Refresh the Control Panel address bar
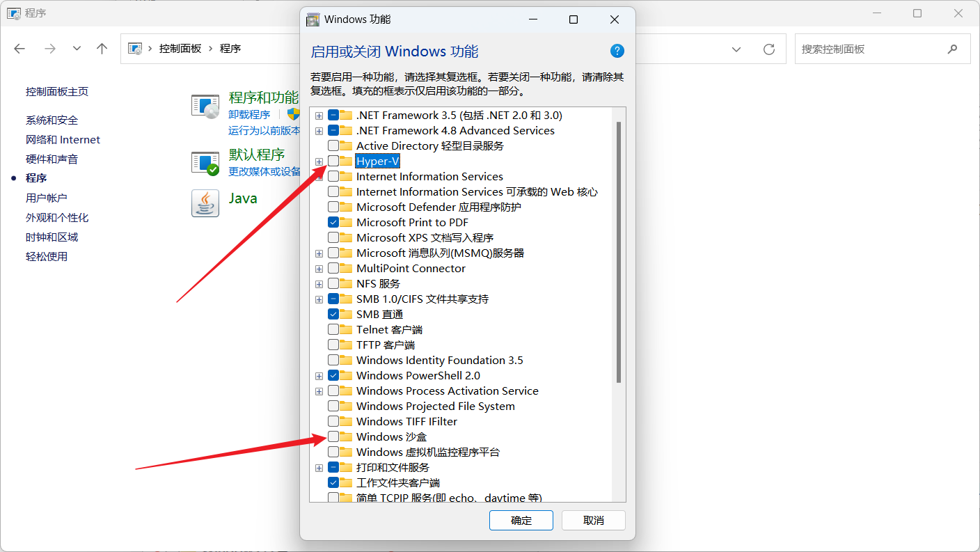The width and height of the screenshot is (980, 552). click(x=769, y=49)
